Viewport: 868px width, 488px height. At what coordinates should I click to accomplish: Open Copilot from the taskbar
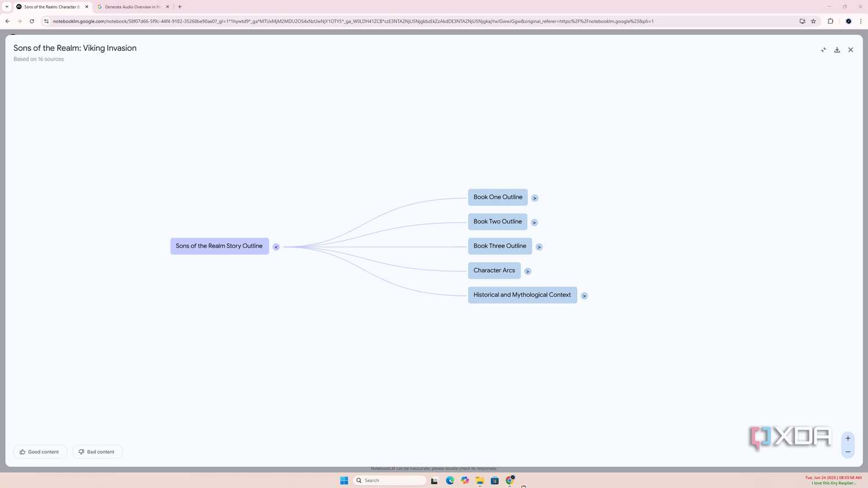point(465,480)
